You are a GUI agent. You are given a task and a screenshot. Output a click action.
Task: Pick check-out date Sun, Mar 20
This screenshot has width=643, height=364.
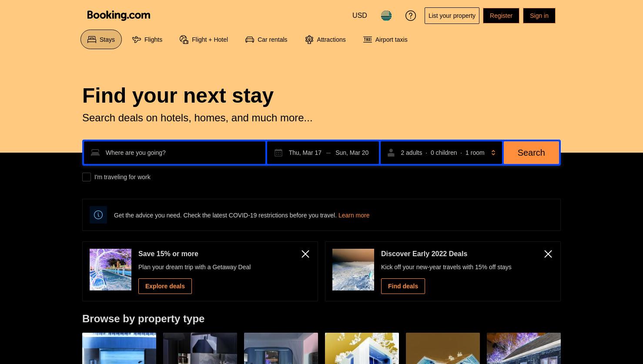pyautogui.click(x=352, y=153)
